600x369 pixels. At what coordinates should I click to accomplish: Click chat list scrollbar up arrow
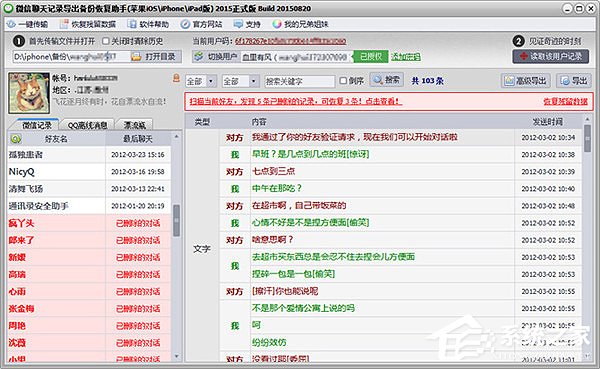(587, 120)
